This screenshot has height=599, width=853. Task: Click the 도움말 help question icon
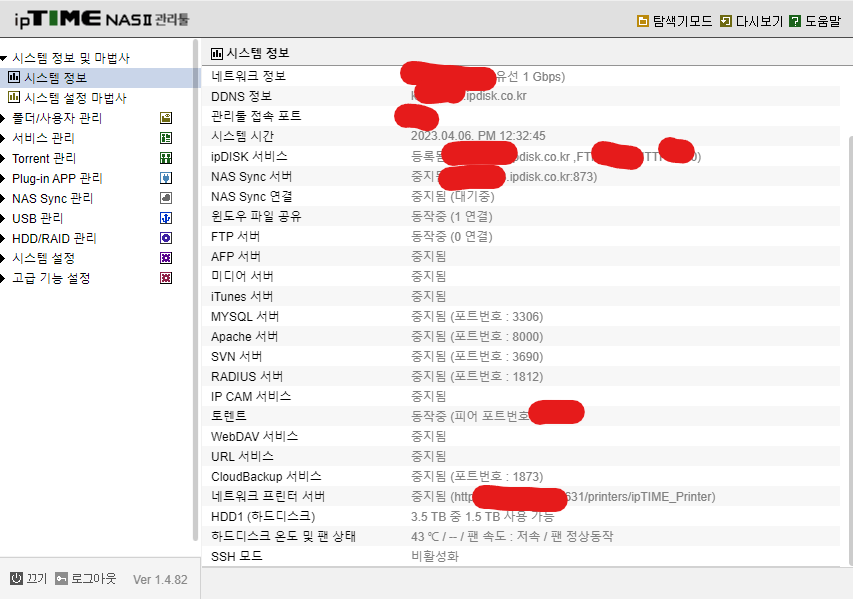point(795,21)
